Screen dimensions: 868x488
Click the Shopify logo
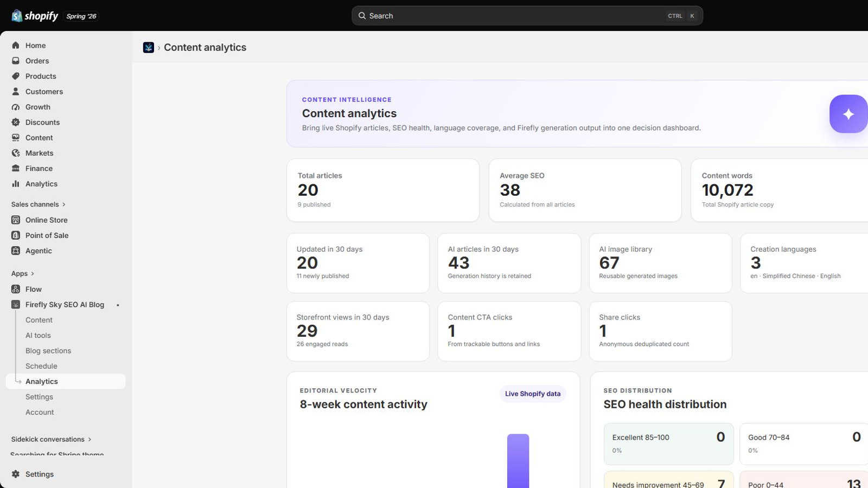[35, 16]
